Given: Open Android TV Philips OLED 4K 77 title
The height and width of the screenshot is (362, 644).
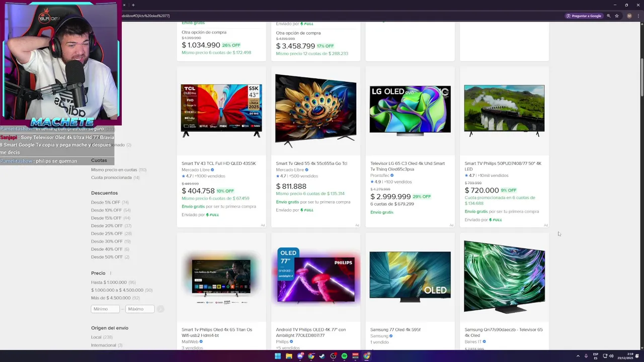Looking at the screenshot, I should (311, 332).
